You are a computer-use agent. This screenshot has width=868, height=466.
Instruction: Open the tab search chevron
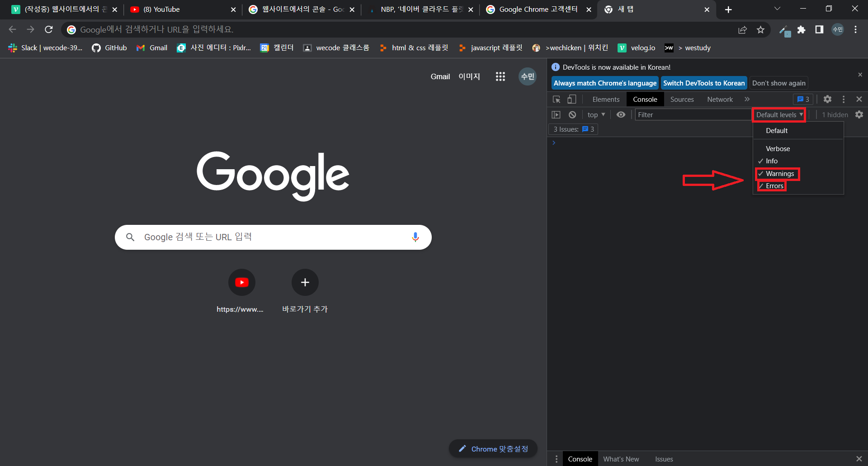(777, 9)
